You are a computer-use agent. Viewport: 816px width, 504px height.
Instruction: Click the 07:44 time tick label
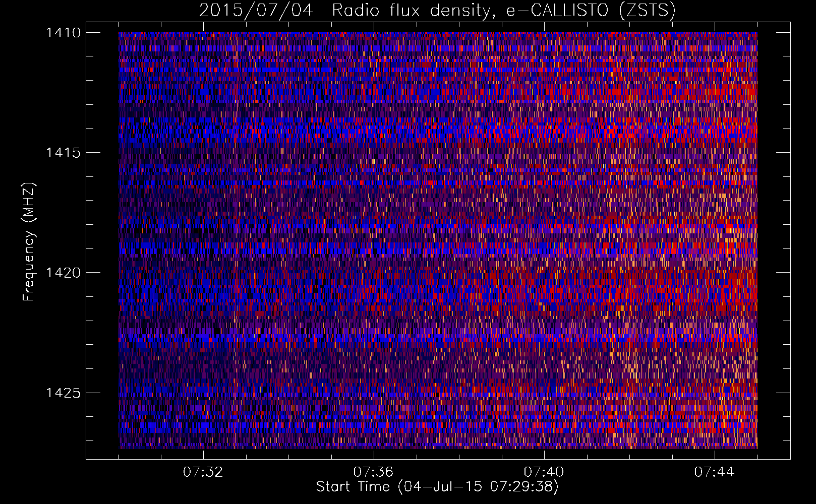click(x=714, y=472)
